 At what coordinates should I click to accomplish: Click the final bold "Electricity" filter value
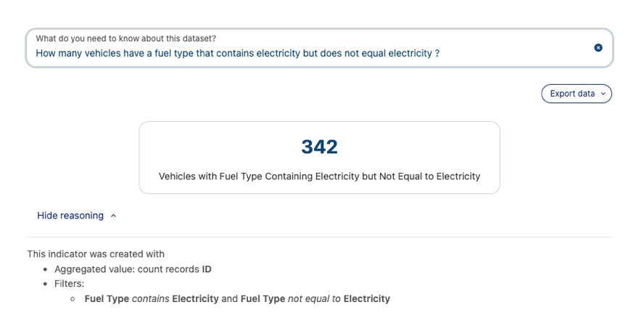tap(366, 298)
